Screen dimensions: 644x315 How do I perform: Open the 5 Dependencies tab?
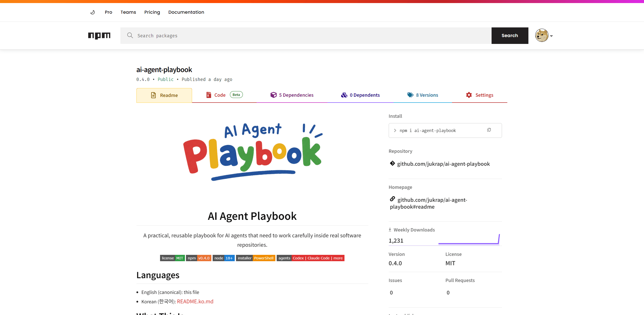tap(292, 95)
